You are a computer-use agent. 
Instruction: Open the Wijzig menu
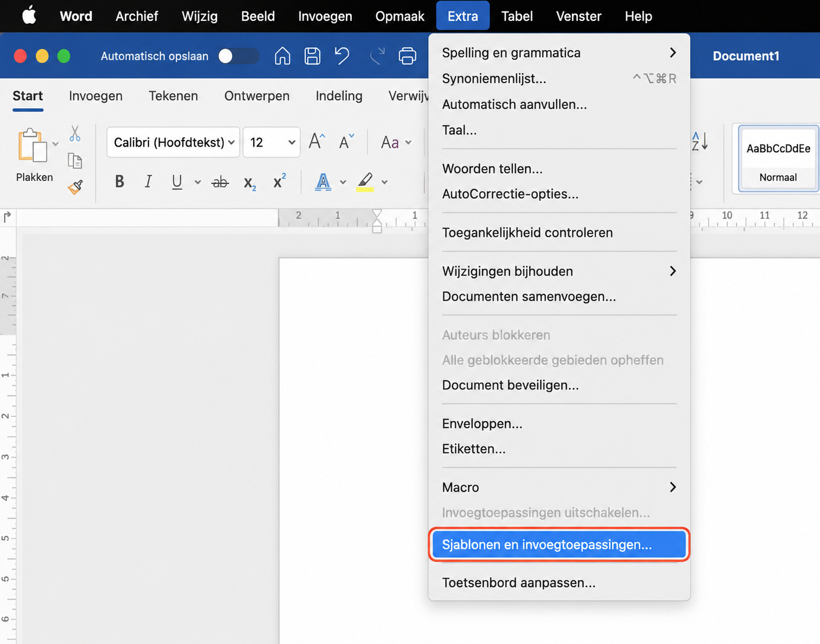(x=200, y=16)
